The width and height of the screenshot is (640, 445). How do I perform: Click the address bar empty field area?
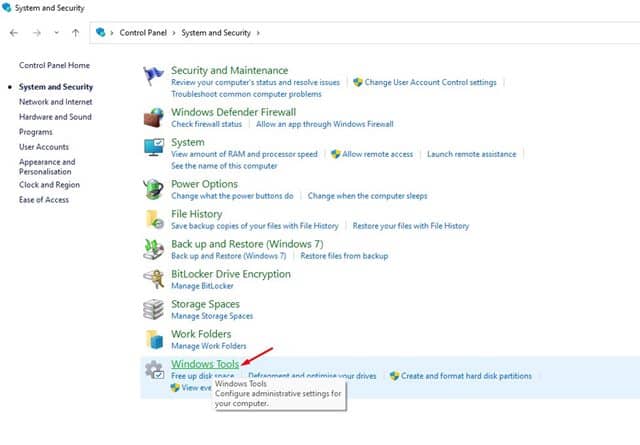[x=449, y=33]
